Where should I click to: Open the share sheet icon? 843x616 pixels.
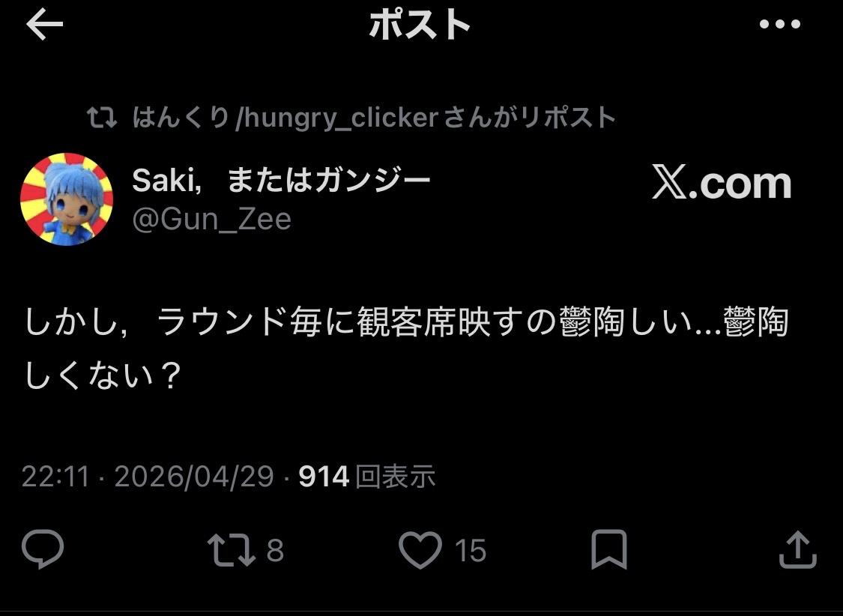797,551
